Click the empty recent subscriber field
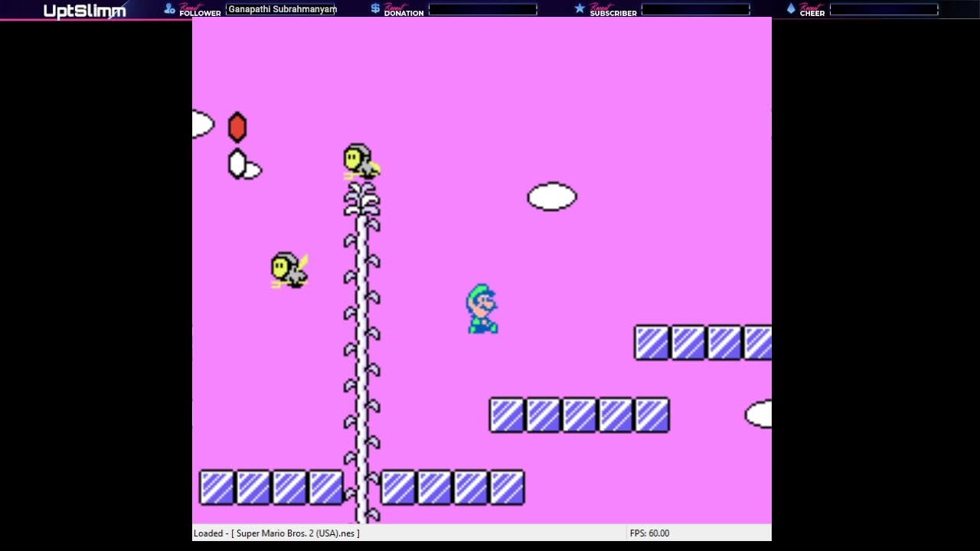980x551 pixels. click(695, 9)
